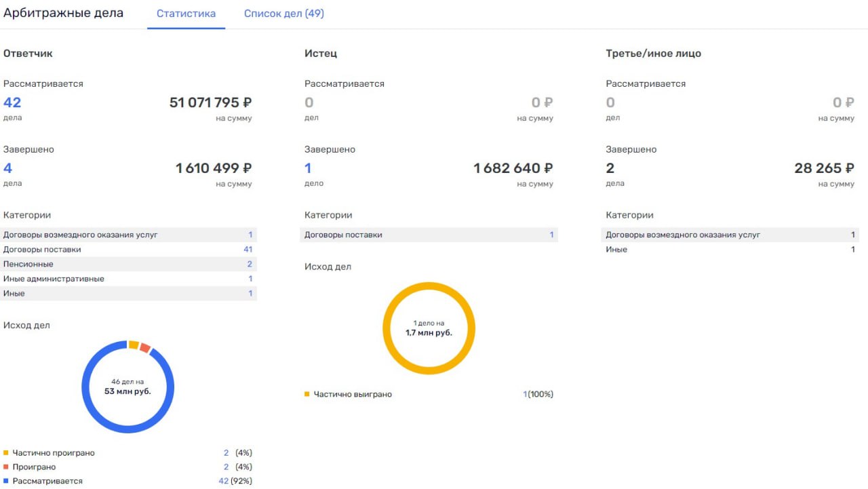
Task: Click count 1 for Ответчик Договоры возмездного оказания услуг
Action: [x=250, y=235]
